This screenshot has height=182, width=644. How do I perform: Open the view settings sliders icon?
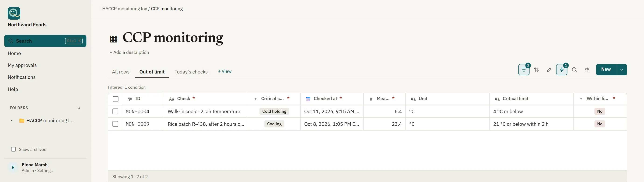click(x=587, y=70)
